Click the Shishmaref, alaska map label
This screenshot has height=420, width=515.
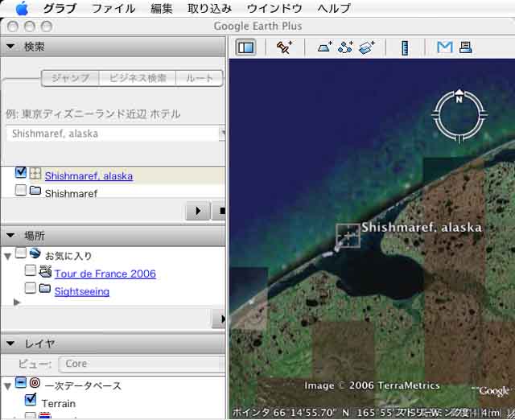coord(422,227)
